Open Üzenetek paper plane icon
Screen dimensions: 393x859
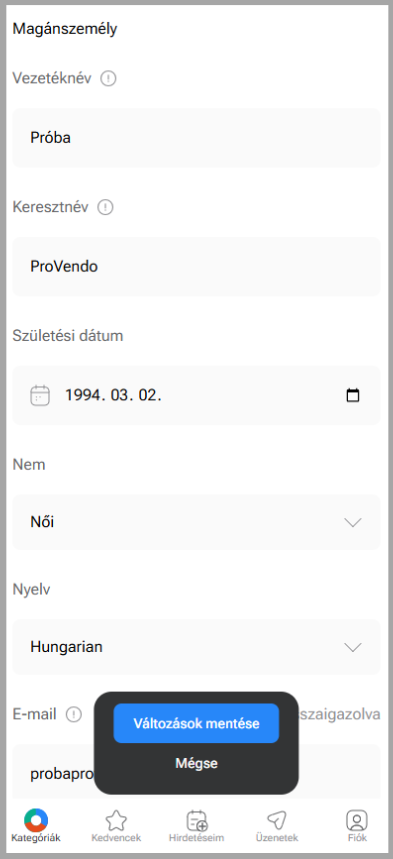click(277, 821)
